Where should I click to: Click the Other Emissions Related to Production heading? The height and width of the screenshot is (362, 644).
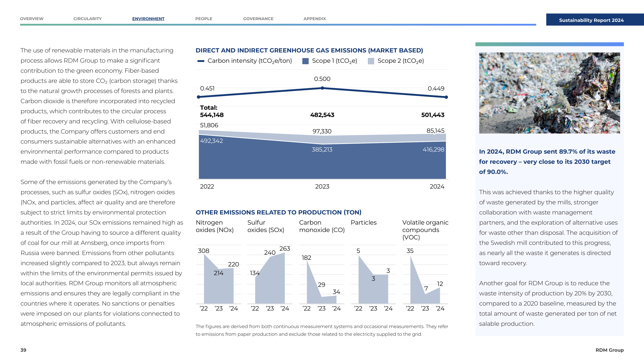pos(279,212)
